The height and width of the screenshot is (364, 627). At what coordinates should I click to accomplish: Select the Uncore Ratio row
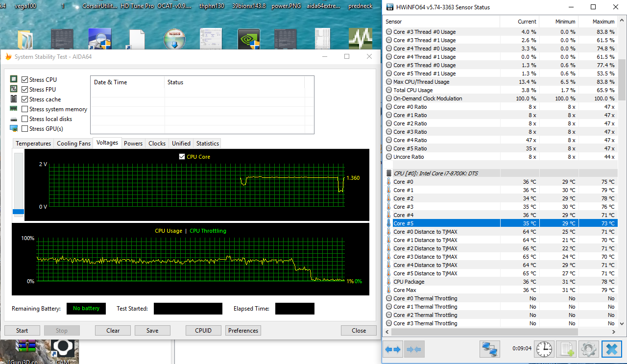pos(500,157)
